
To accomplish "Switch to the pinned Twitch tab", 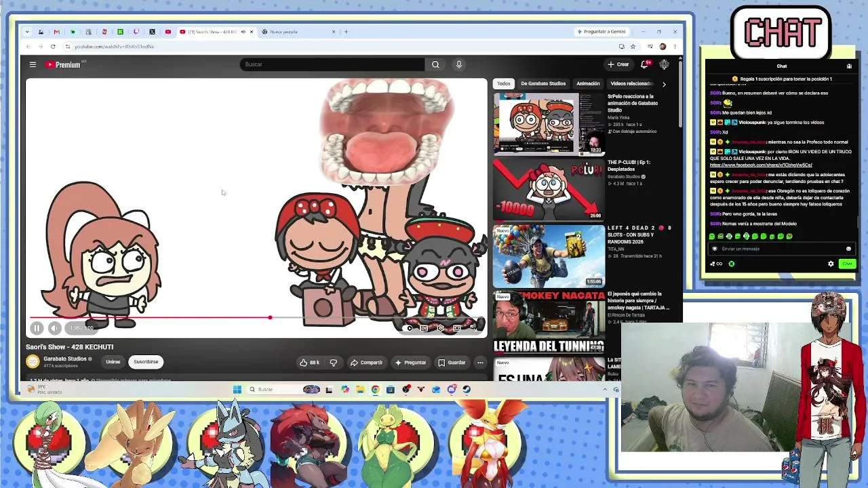I will click(x=136, y=32).
